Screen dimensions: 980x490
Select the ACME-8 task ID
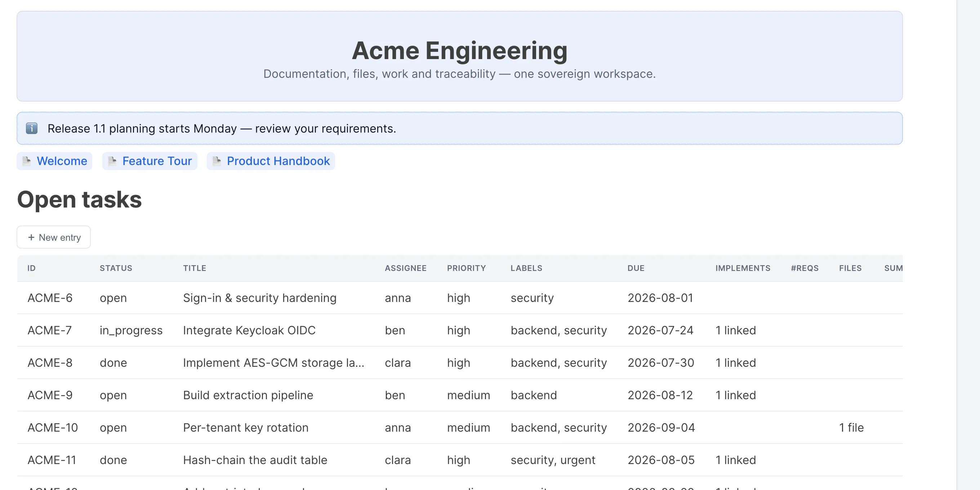point(50,362)
